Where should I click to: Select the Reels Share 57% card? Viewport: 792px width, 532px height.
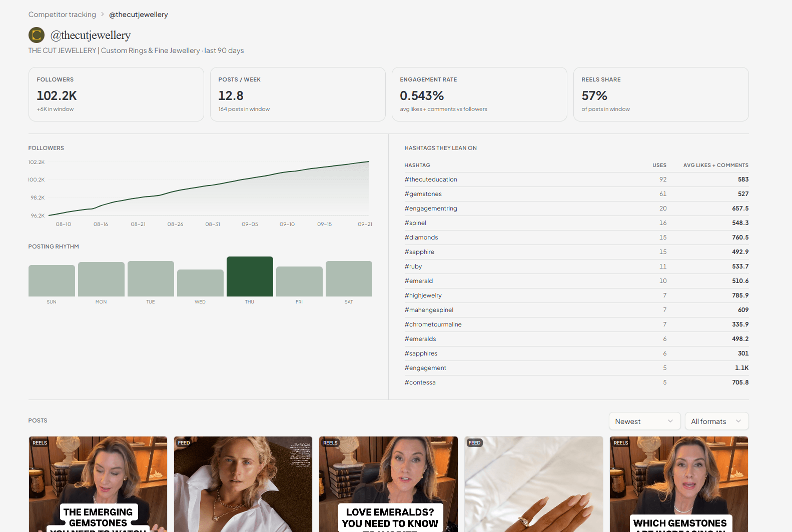(x=661, y=94)
